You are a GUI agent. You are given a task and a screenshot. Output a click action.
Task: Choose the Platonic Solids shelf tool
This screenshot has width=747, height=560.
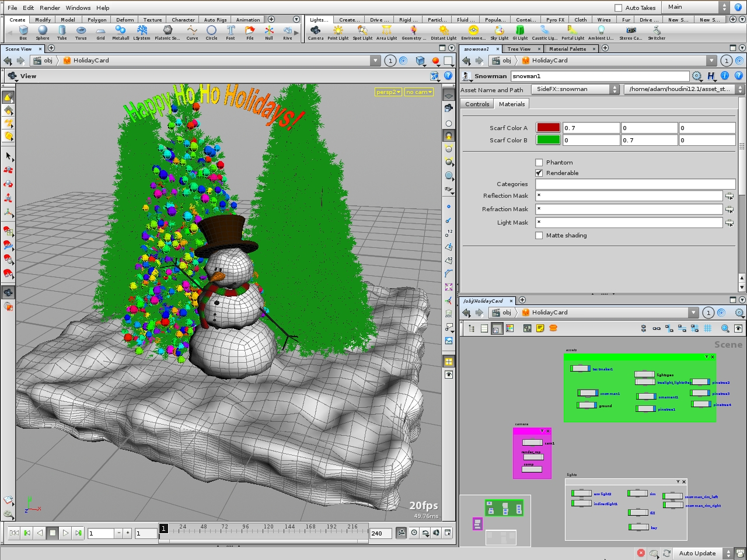(167, 32)
